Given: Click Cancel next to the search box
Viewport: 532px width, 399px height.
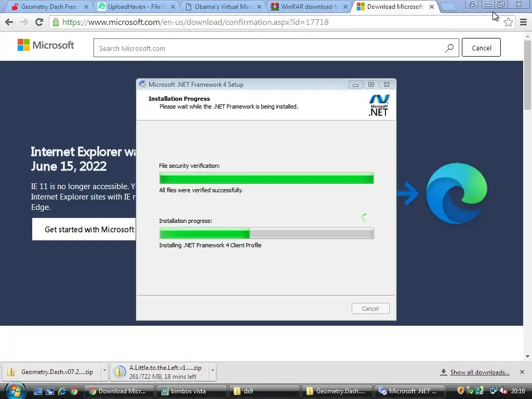Looking at the screenshot, I should point(481,48).
